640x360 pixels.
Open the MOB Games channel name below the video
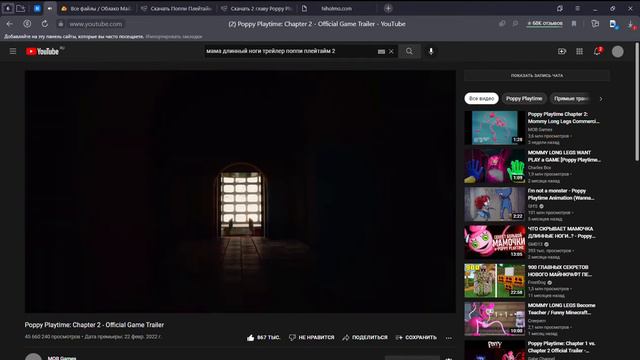click(x=62, y=358)
